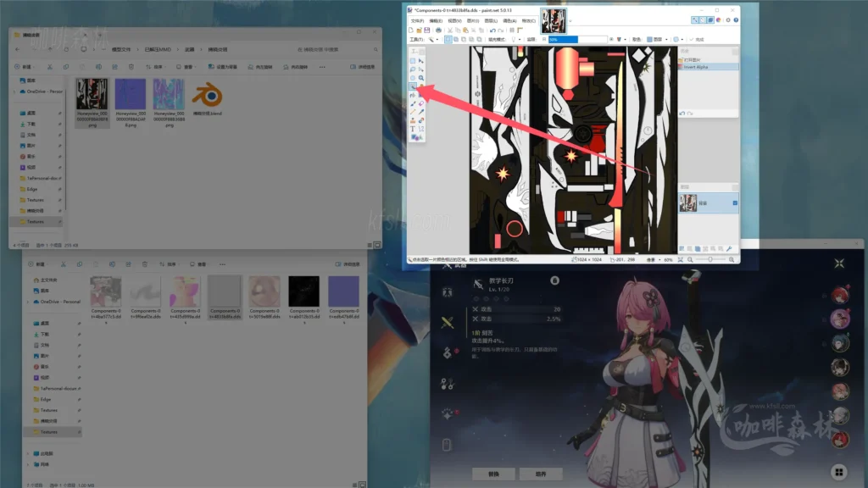The width and height of the screenshot is (868, 488).
Task: Open the 图层(L) menu
Action: 493,22
